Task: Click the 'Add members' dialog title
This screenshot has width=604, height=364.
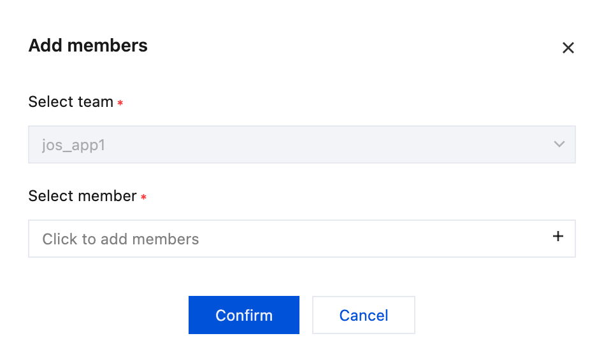Action: coord(88,46)
